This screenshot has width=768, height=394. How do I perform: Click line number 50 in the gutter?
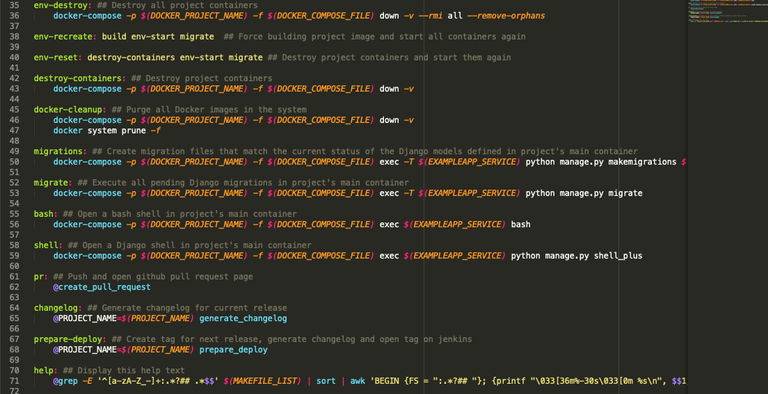pos(14,162)
